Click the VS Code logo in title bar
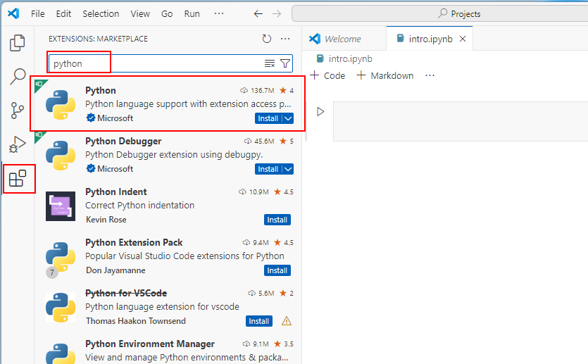 click(13, 13)
